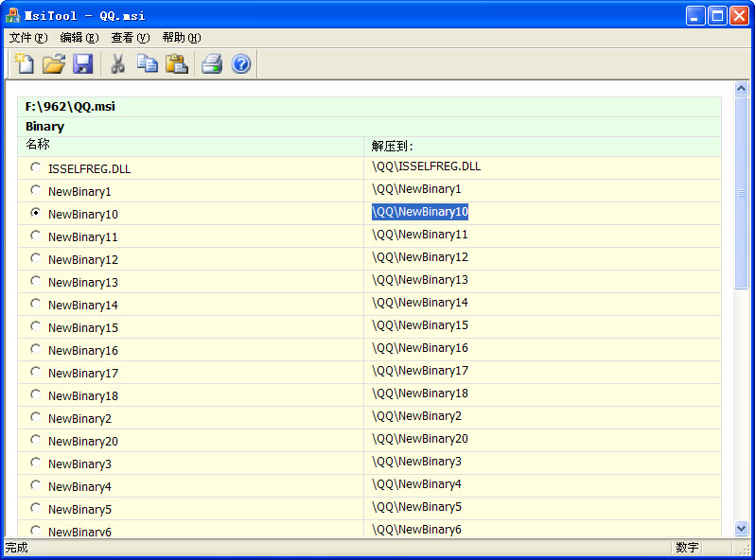Choose the NewBinary14 radio option
Viewport: 755px width, 560px height.
point(36,304)
